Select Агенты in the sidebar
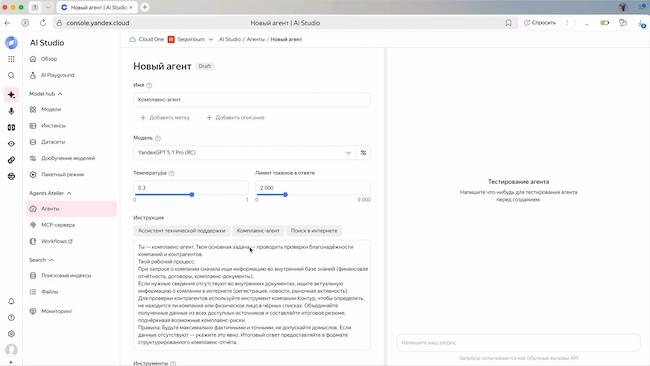 pyautogui.click(x=71, y=208)
